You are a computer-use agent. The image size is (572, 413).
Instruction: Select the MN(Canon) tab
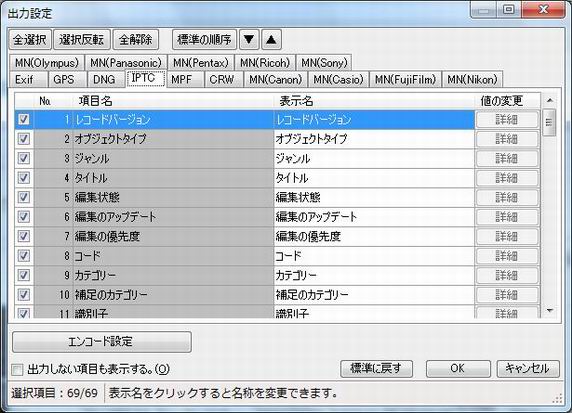pyautogui.click(x=275, y=79)
